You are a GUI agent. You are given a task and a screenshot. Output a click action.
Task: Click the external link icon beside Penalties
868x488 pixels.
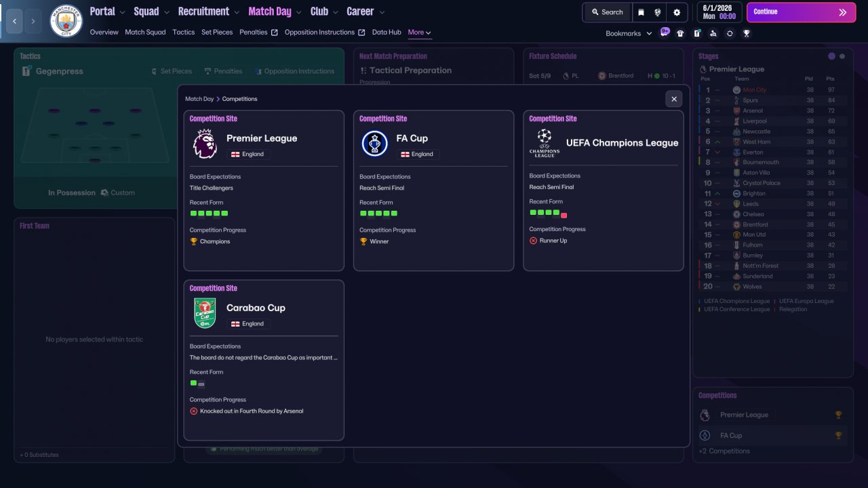tap(275, 33)
